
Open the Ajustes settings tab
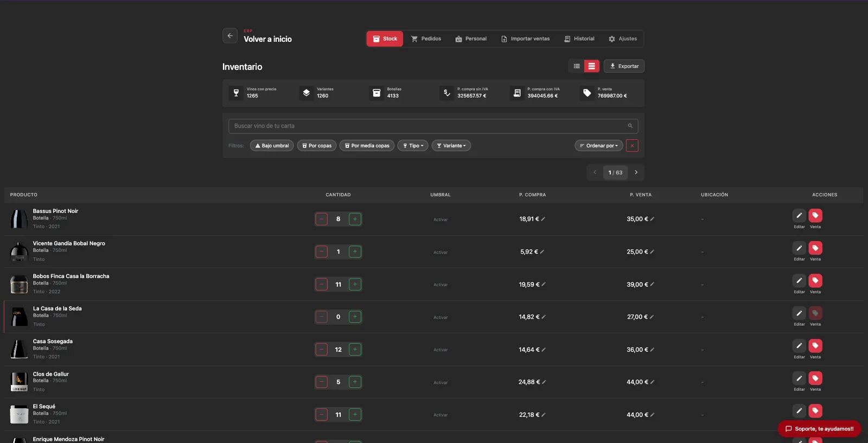pyautogui.click(x=623, y=39)
